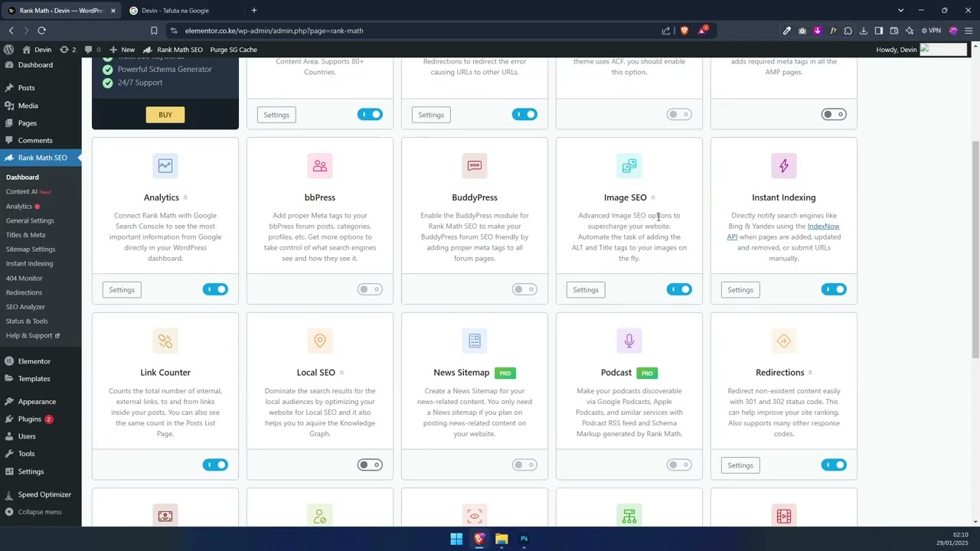Turn off the Redirections module toggle

click(834, 465)
